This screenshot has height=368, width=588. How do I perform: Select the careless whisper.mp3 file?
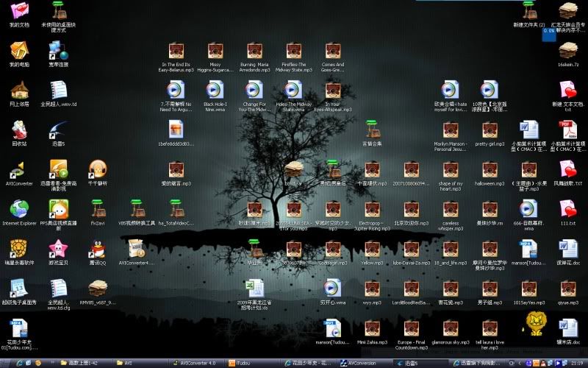(x=451, y=210)
